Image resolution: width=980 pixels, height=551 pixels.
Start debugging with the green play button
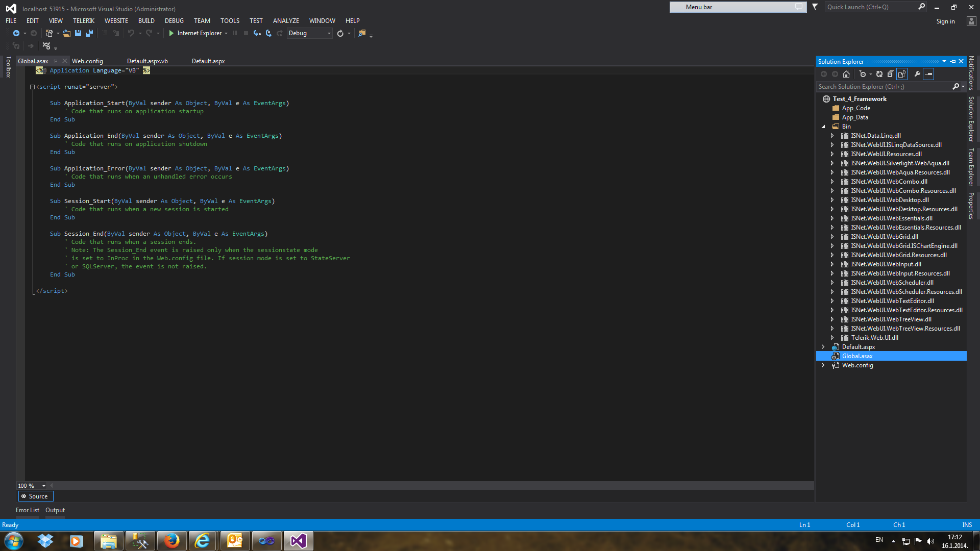(171, 33)
